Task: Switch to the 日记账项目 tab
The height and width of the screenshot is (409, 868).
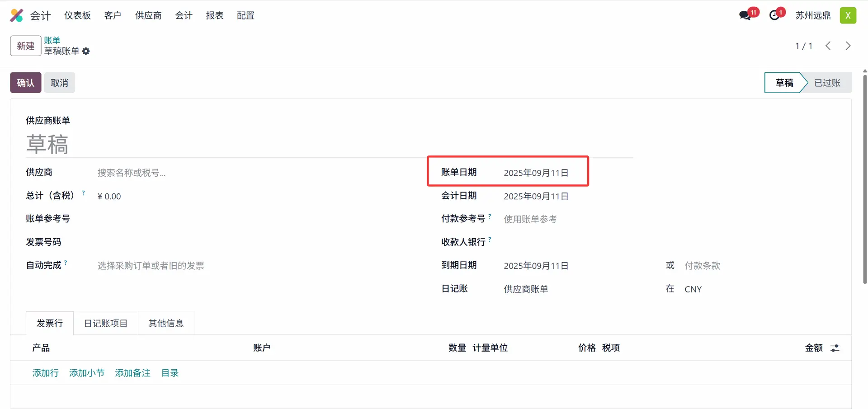Action: [x=106, y=323]
